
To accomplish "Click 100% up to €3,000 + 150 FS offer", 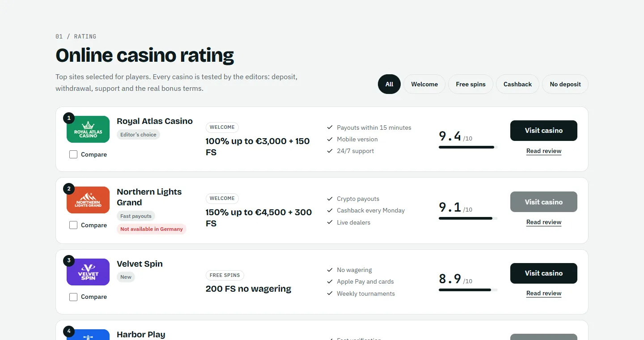I will [x=258, y=147].
